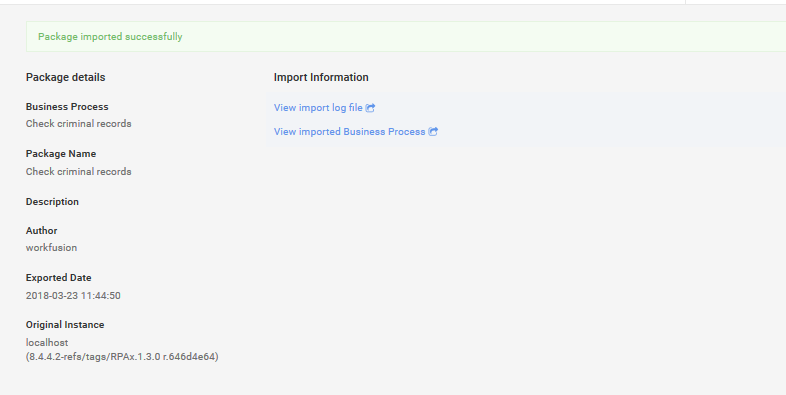Select the workfusion author value
Screen dimensions: 786x395
click(51, 248)
